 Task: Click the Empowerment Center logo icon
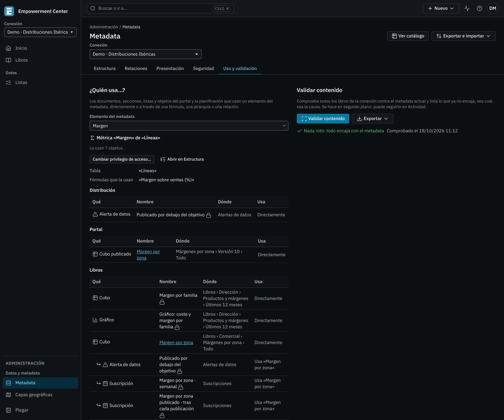coord(9,11)
